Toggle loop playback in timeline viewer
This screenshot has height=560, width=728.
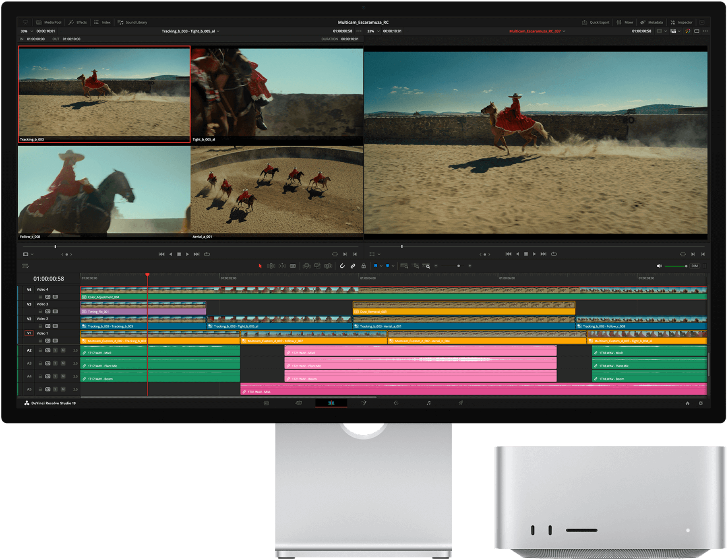click(x=554, y=254)
